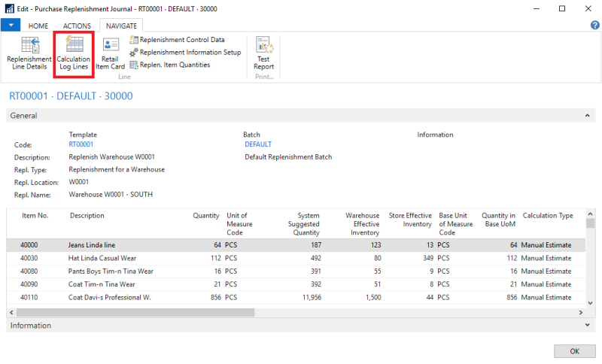
Task: Click Coat Tim-n Tina Wear cell
Action: click(x=102, y=284)
